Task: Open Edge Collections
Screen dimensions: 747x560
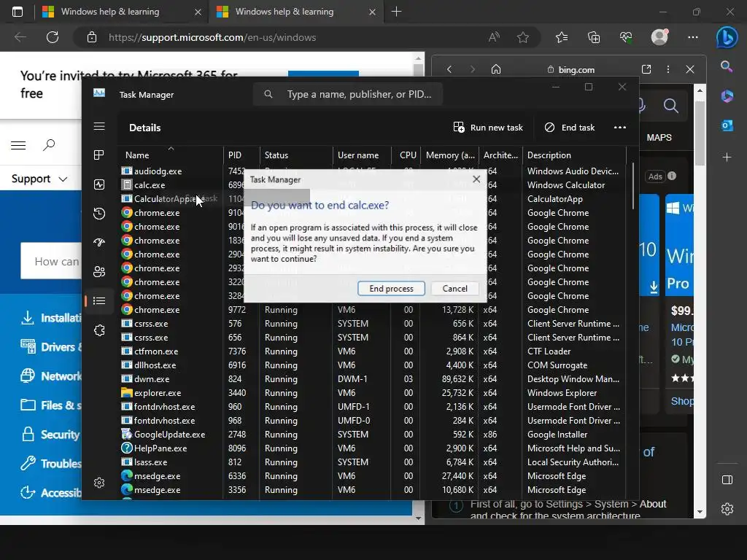Action: (x=594, y=37)
